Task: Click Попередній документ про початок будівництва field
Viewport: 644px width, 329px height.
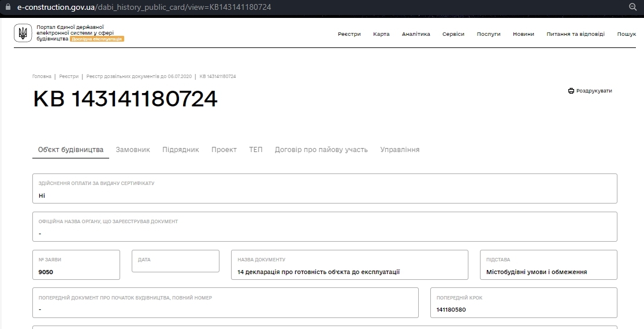Action: click(x=225, y=302)
